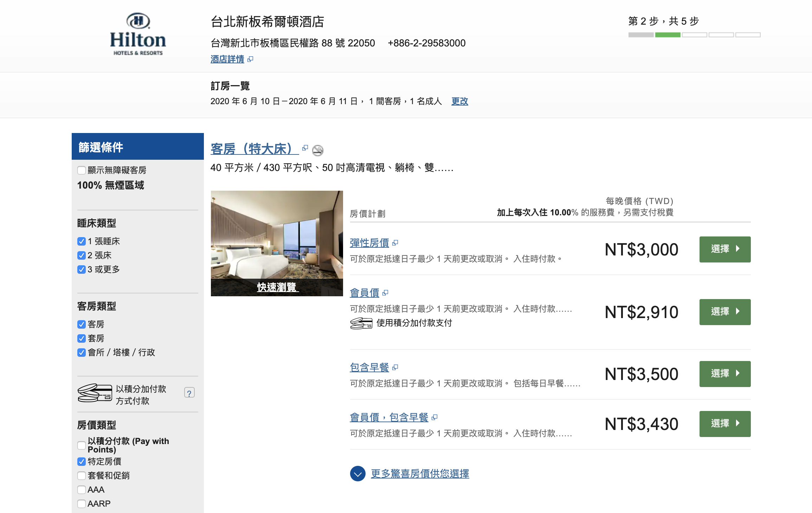812x513 pixels.
Task: Click the grey step 1 progress segment
Action: coord(641,35)
